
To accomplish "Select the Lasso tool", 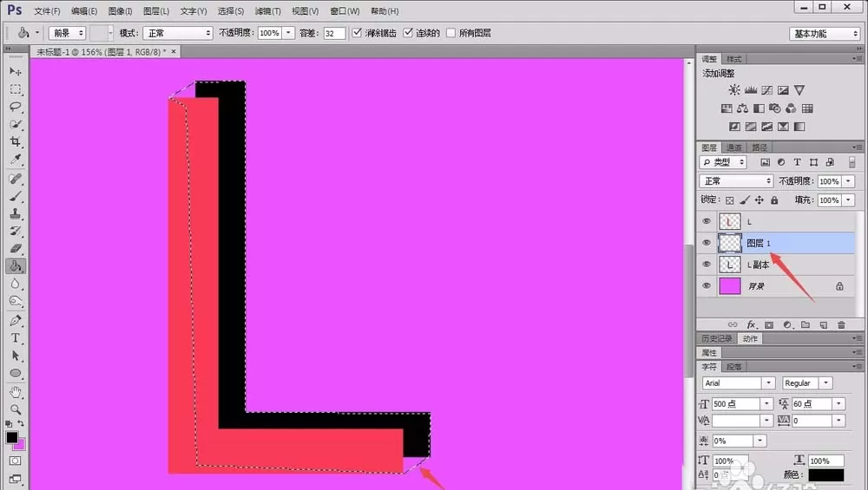I will (16, 107).
